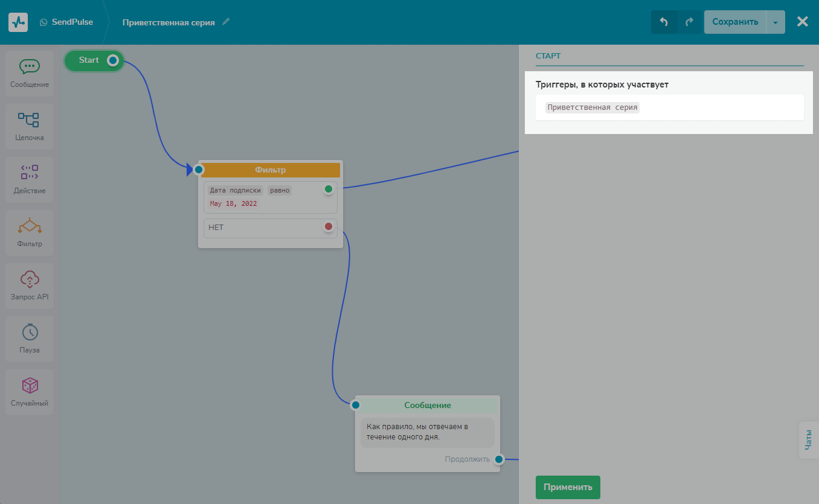Click the May 18, 2022 date value
This screenshot has width=819, height=504.
click(x=234, y=203)
